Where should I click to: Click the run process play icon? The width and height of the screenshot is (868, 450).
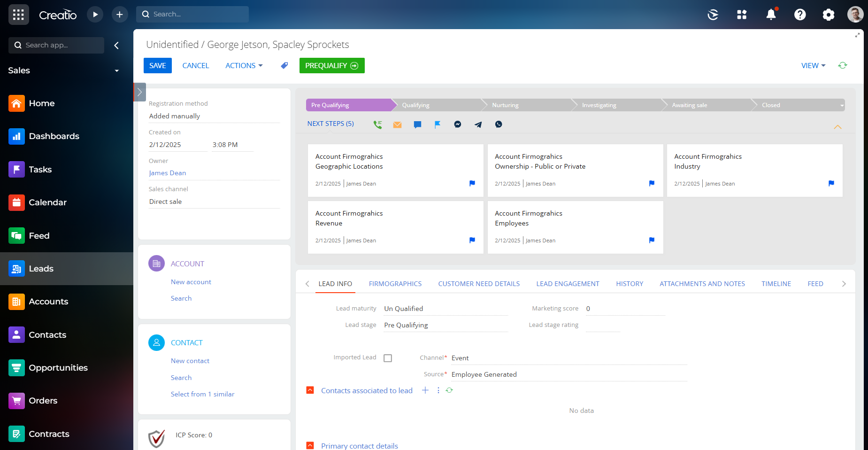(x=95, y=15)
